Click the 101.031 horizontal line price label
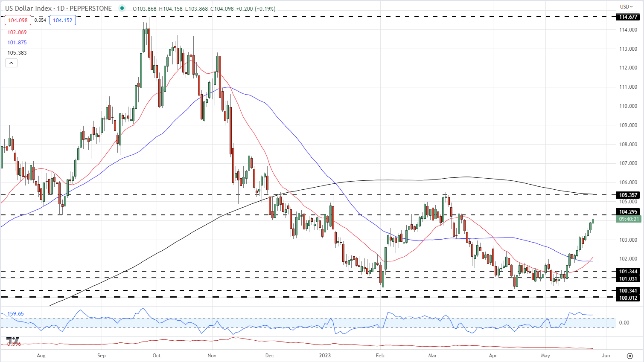Image resolution: width=644 pixels, height=362 pixels. pos(628,279)
